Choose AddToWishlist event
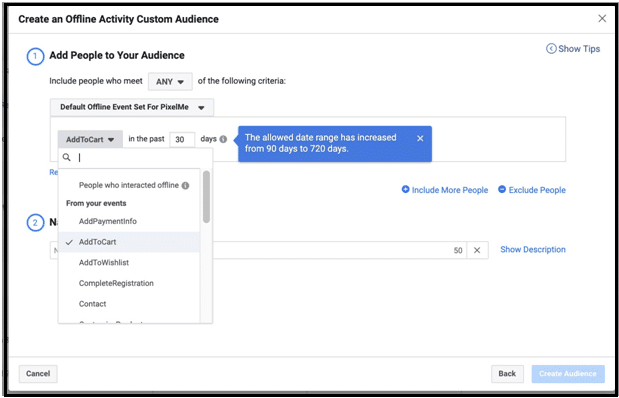The height and width of the screenshot is (398, 619). click(x=129, y=263)
